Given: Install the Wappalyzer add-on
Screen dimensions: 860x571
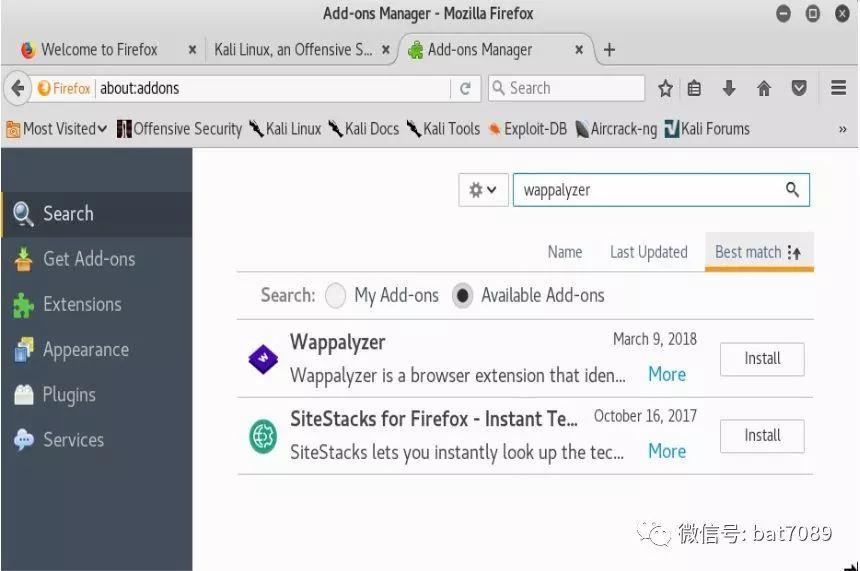Looking at the screenshot, I should [762, 359].
